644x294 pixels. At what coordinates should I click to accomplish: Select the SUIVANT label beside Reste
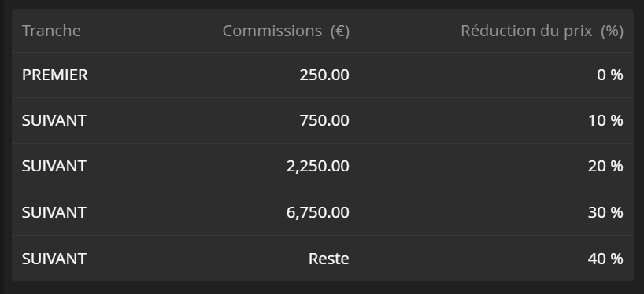[54, 259]
